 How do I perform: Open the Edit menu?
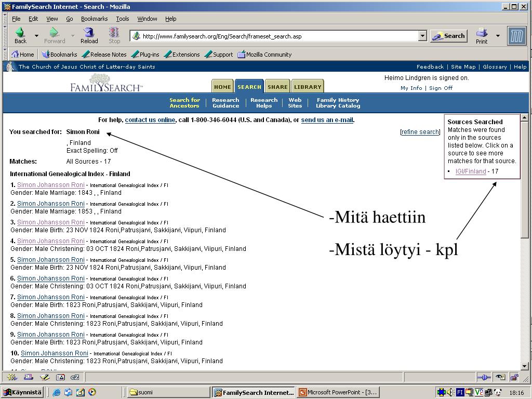(33, 19)
